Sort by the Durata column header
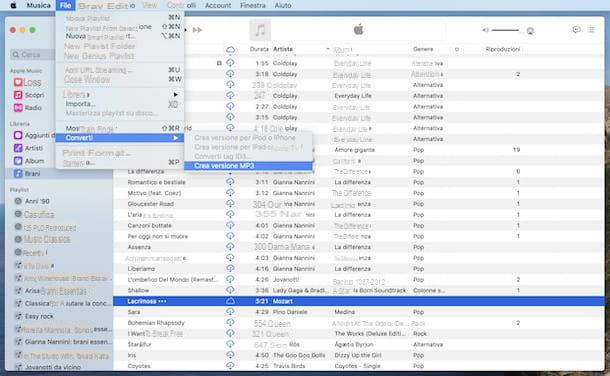The image size is (610, 376). (x=259, y=49)
